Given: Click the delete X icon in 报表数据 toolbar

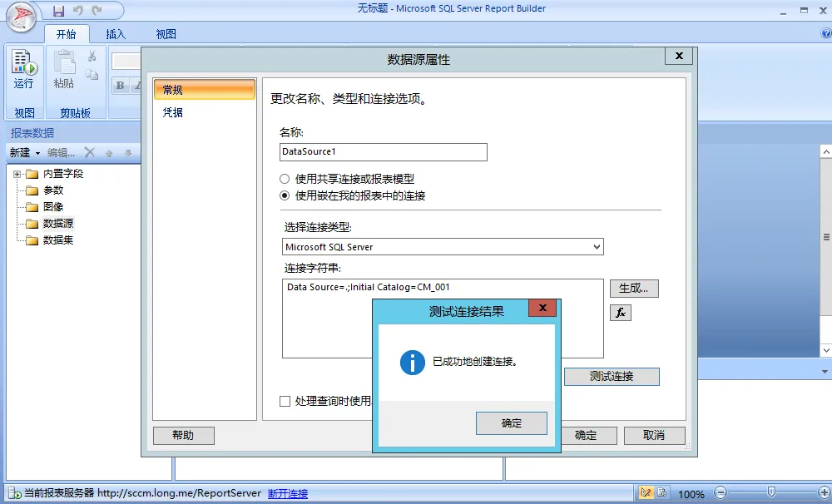Looking at the screenshot, I should [90, 153].
